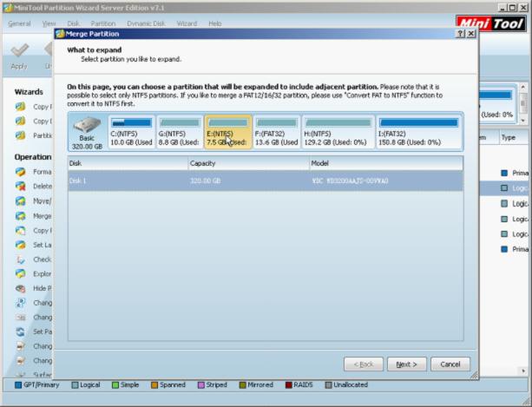Image resolution: width=532 pixels, height=407 pixels.
Task: Select the C:(NTFS) 10.0 GB partition
Action: (132, 132)
